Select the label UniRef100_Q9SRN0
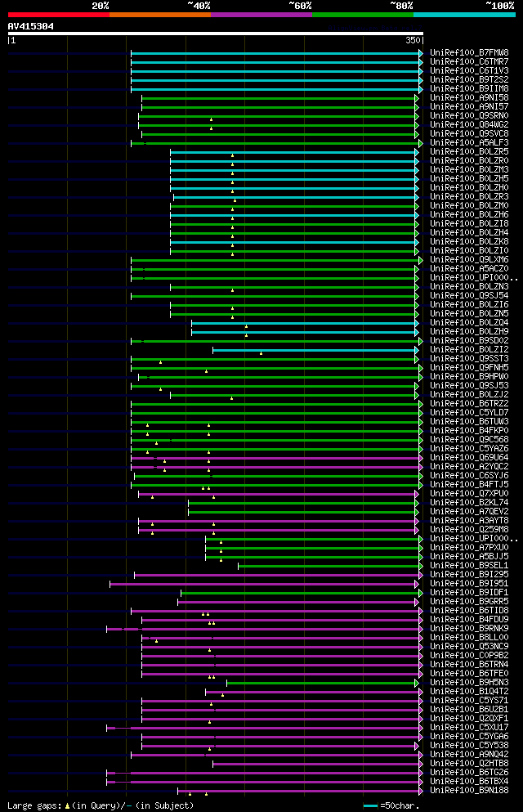Viewport: 523px width, 812px height. coord(469,116)
